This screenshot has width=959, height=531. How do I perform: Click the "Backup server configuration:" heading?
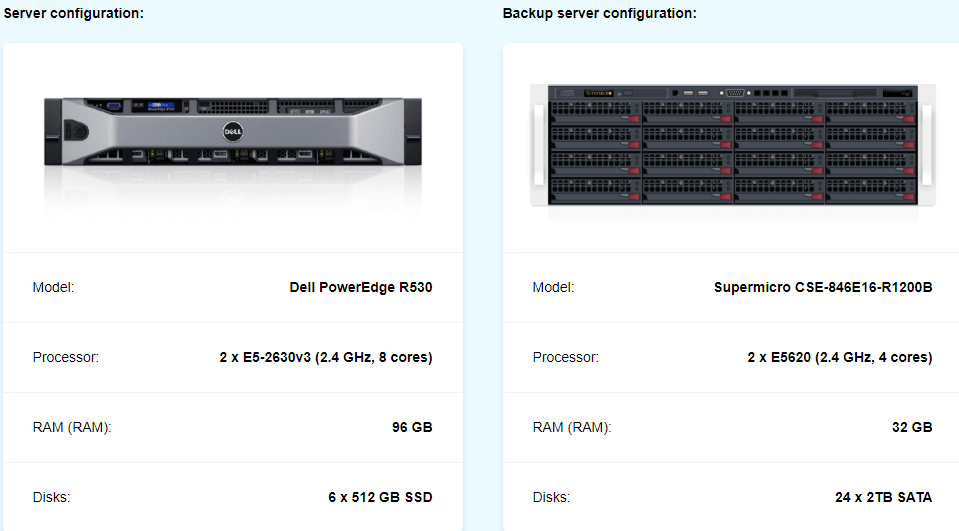[599, 13]
